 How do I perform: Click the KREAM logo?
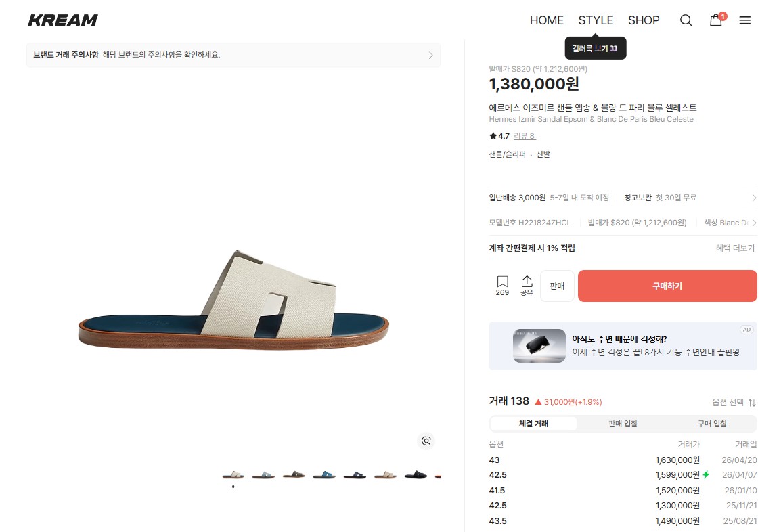point(63,20)
